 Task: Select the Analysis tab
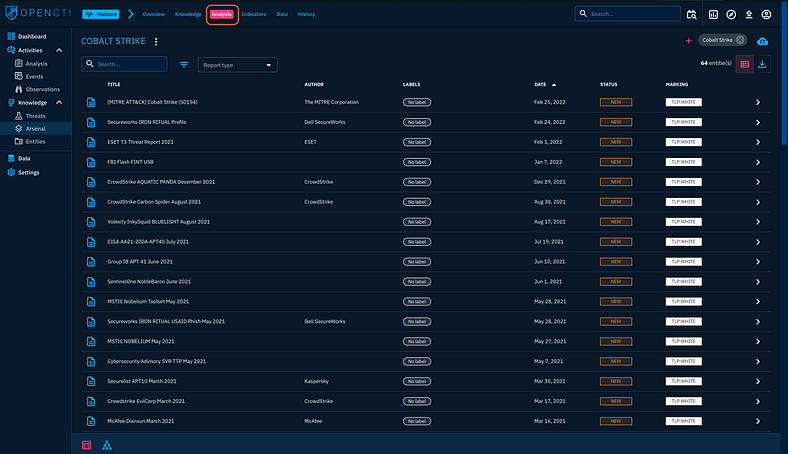coord(222,14)
